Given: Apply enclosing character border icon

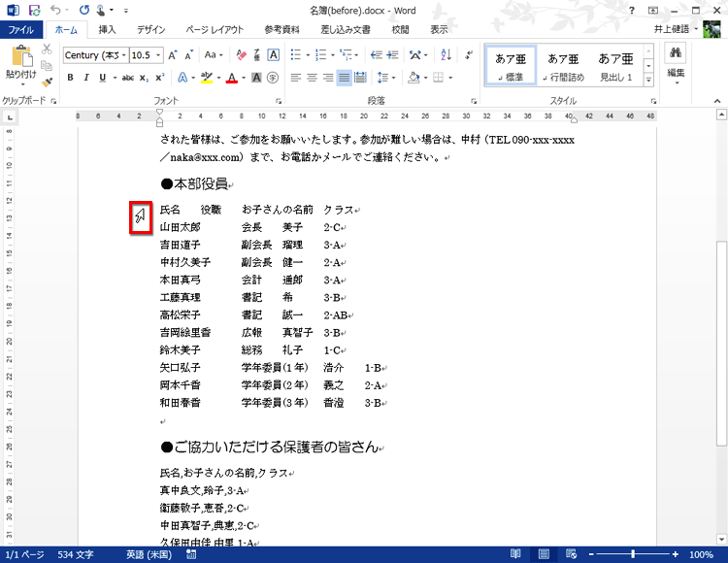Looking at the screenshot, I should [x=274, y=55].
